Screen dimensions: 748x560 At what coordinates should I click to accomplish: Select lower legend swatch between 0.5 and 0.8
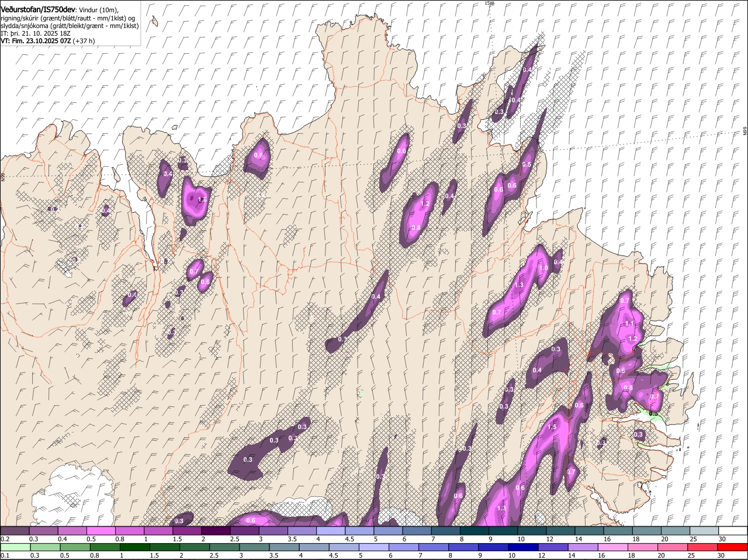click(x=75, y=547)
